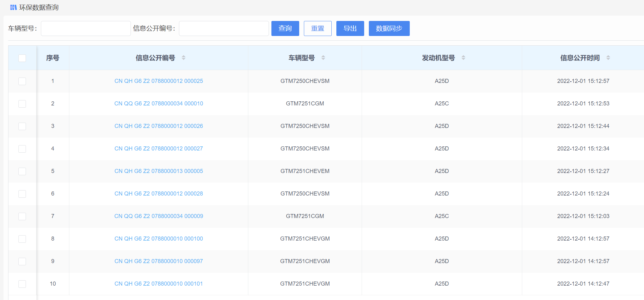Select engine A25C cell in row 7
Image resolution: width=644 pixels, height=300 pixels.
pos(442,216)
